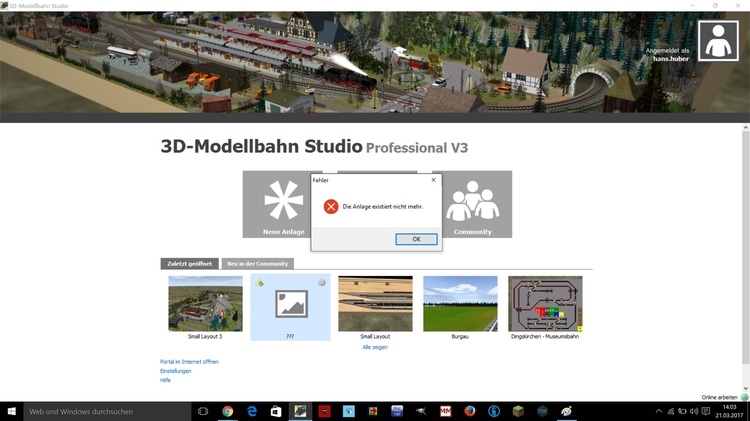Click Online arbeiten status indicator

tap(725, 397)
